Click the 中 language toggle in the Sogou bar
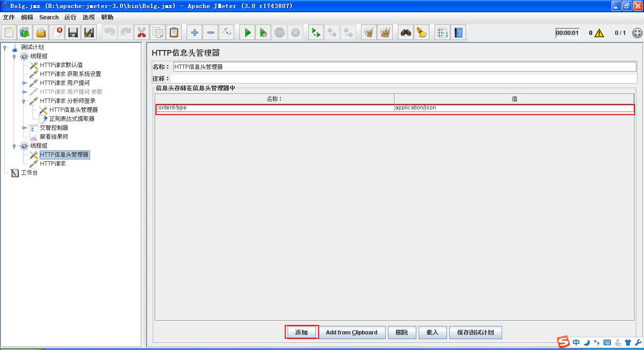This screenshot has width=644, height=350. 576,342
